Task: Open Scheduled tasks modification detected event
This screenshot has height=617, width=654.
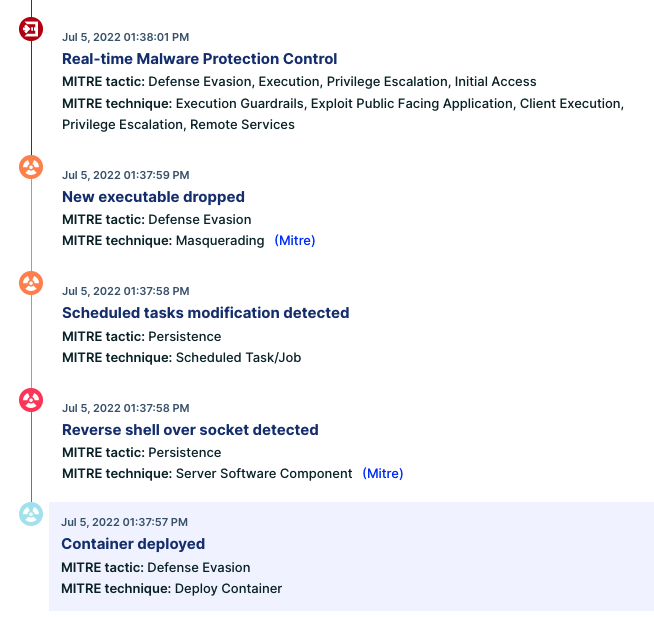Action: click(206, 313)
